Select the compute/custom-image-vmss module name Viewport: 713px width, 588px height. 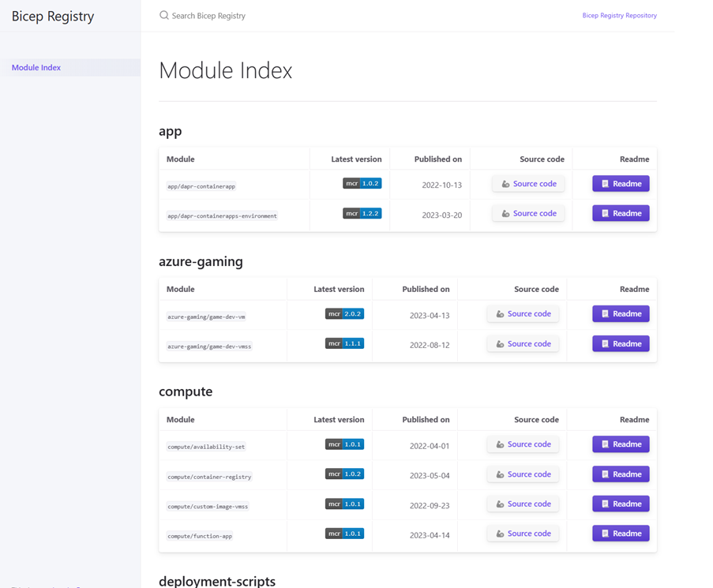(208, 506)
